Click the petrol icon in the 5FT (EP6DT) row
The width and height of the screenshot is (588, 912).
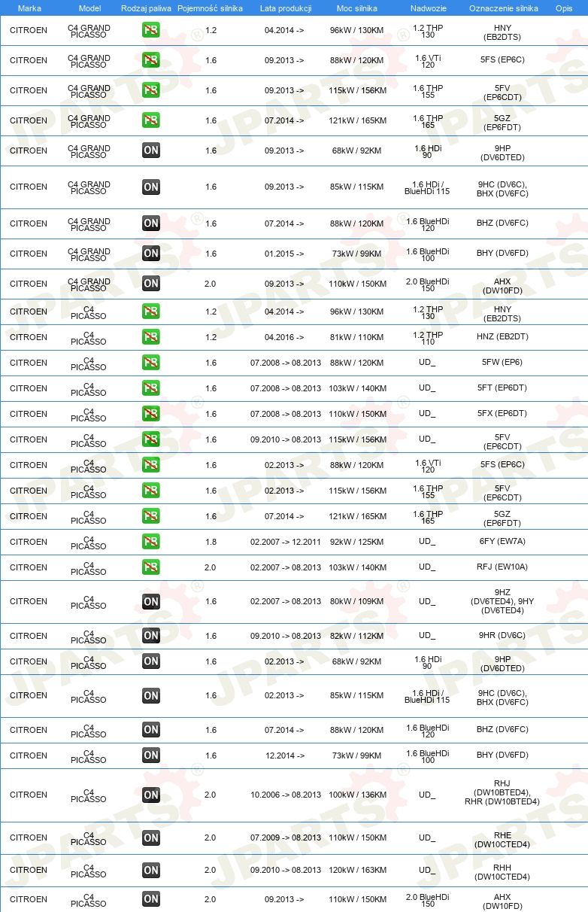[x=151, y=388]
